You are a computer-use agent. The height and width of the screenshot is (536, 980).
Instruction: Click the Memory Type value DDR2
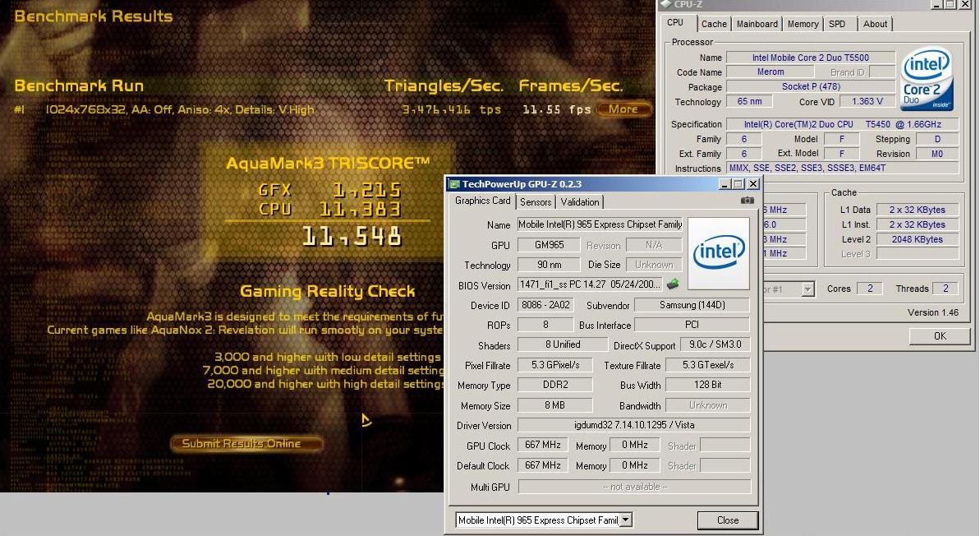pos(555,386)
